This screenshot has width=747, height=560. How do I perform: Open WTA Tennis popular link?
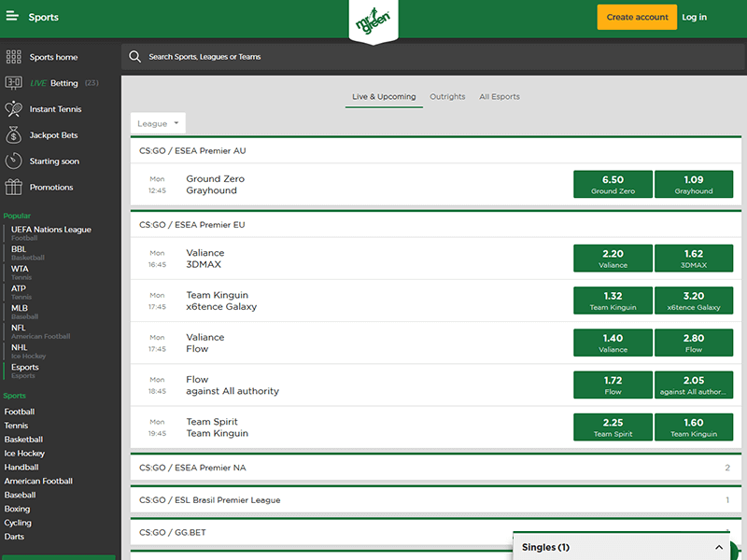[21, 273]
